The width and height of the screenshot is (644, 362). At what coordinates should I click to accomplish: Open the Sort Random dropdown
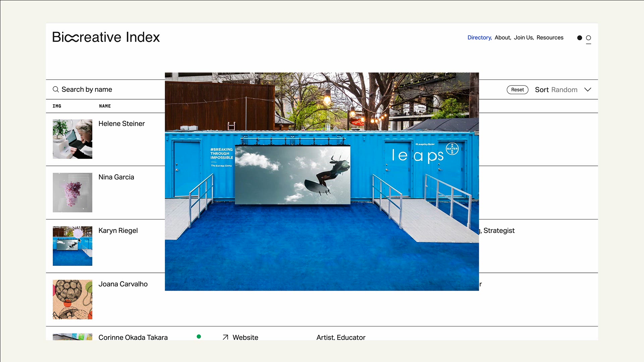pyautogui.click(x=563, y=90)
